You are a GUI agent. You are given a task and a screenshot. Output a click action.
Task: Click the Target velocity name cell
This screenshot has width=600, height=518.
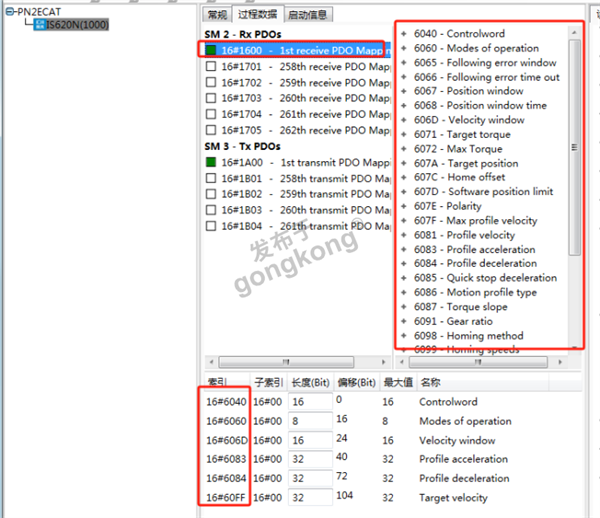tap(453, 498)
